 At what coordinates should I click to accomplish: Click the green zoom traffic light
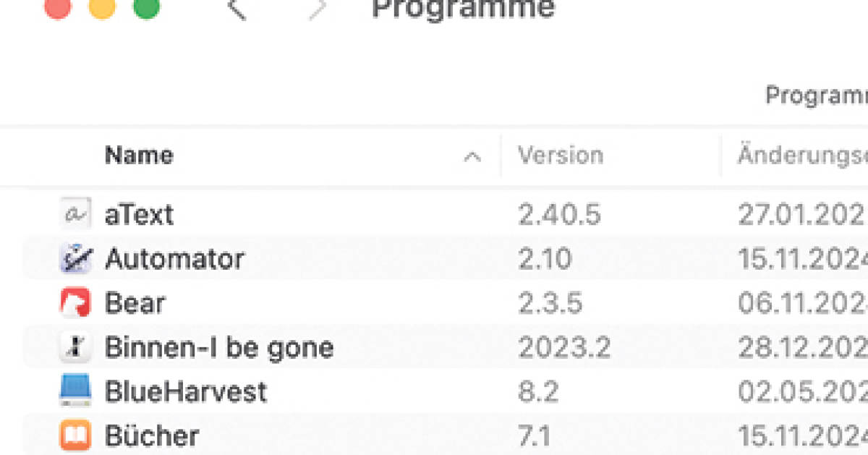coord(147,10)
